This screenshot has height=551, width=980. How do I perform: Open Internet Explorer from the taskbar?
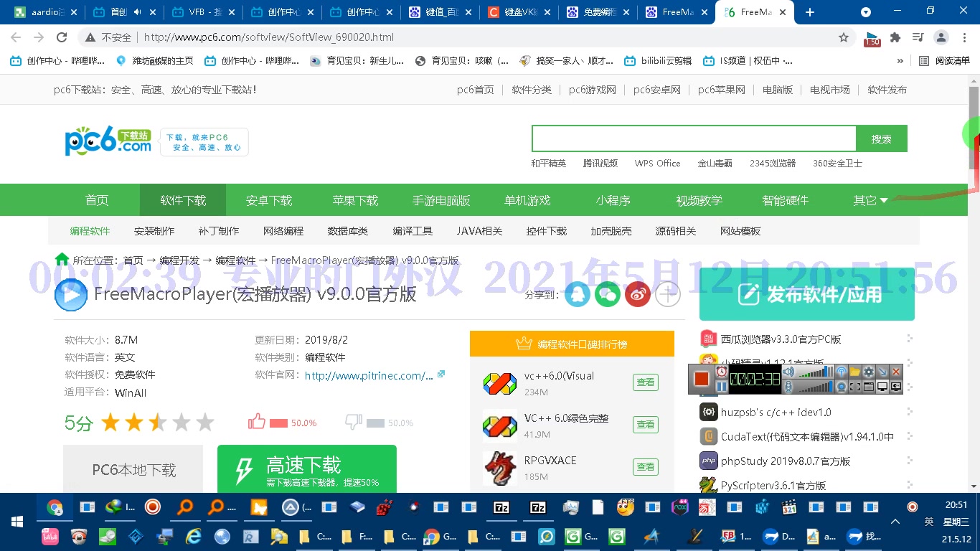pos(194,537)
